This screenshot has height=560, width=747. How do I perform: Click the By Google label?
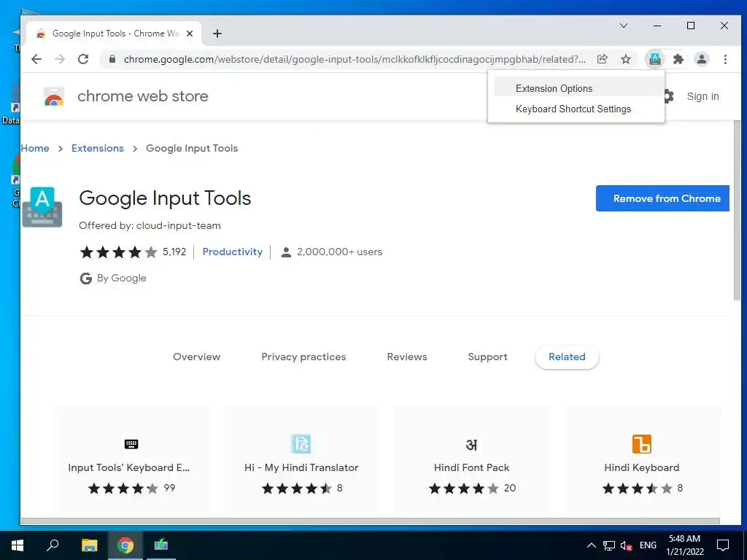tap(122, 278)
